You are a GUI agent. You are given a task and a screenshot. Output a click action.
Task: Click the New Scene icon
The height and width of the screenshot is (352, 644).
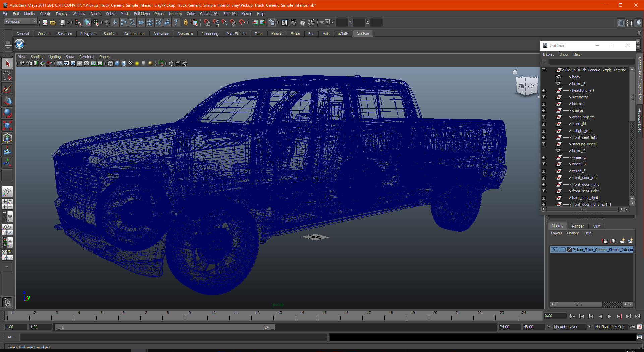45,22
